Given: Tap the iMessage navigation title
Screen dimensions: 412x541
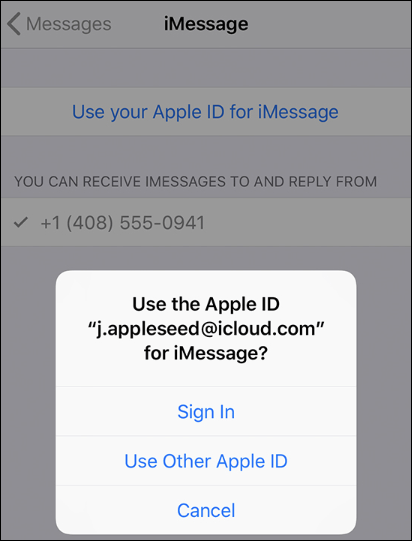Looking at the screenshot, I should coord(206,24).
